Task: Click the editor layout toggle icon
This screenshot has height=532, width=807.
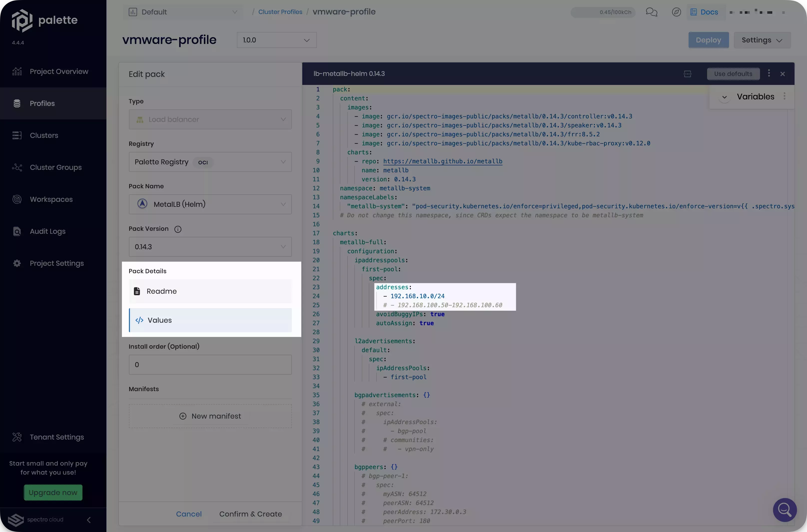Action: point(687,74)
